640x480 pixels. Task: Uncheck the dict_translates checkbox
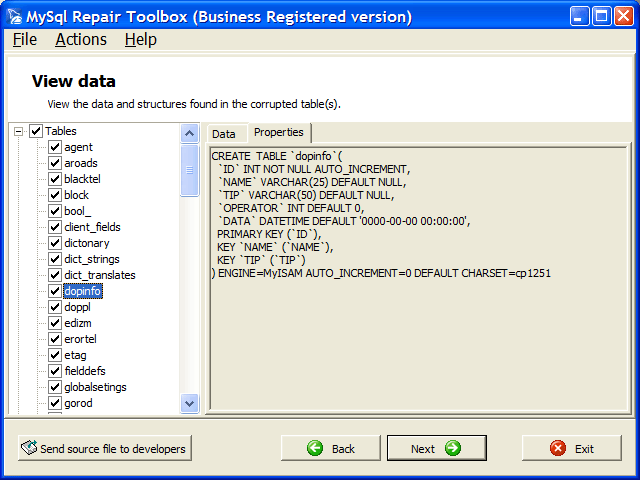pyautogui.click(x=55, y=275)
